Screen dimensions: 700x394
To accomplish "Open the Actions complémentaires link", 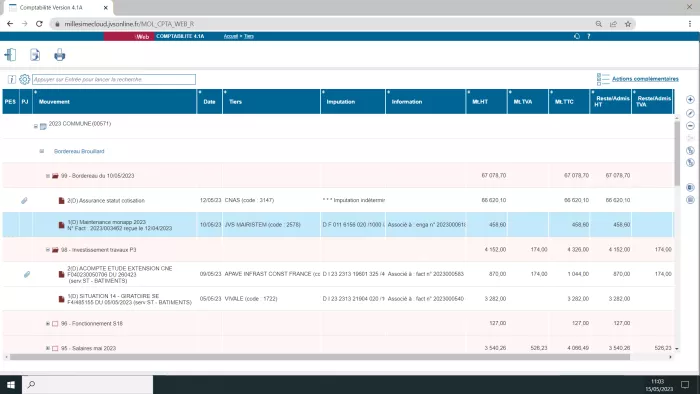I will click(645, 79).
